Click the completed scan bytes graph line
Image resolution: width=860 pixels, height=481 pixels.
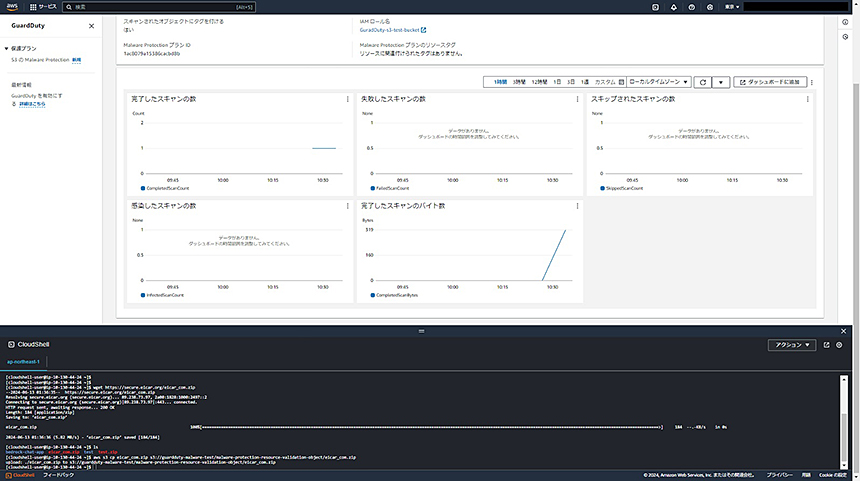tap(554, 255)
